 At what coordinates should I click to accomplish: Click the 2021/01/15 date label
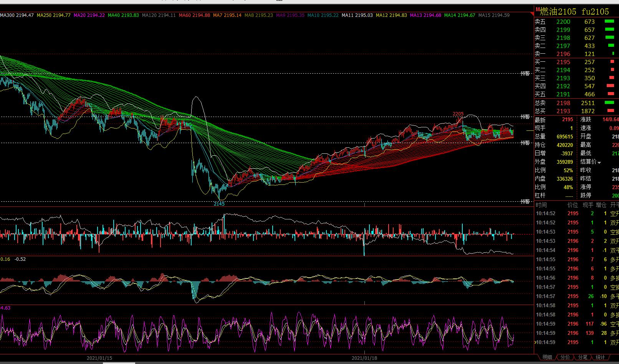tap(99, 358)
